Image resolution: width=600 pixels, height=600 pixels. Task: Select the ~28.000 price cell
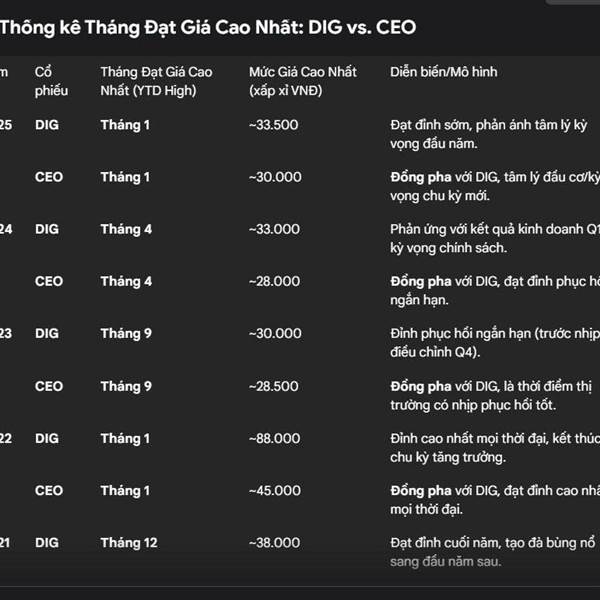(x=275, y=281)
